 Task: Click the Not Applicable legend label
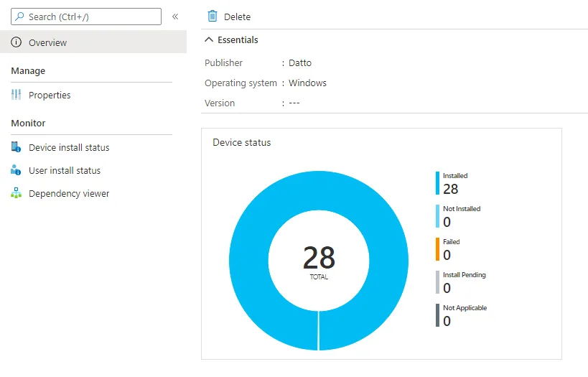click(x=465, y=308)
